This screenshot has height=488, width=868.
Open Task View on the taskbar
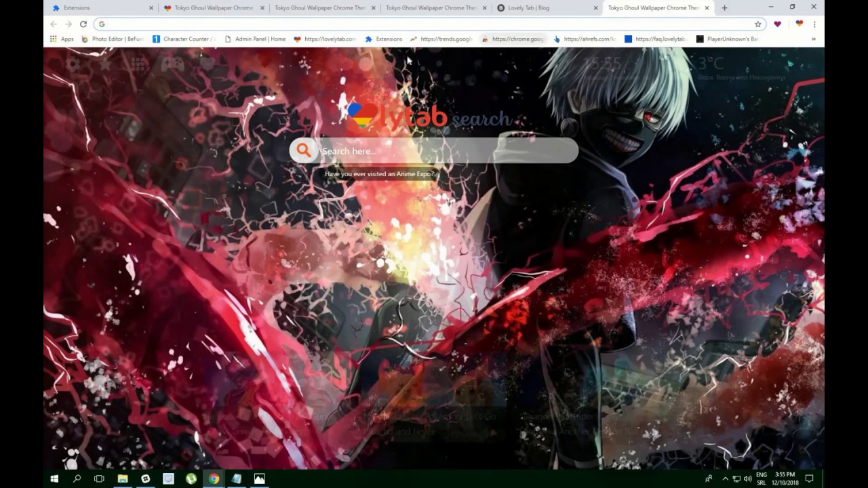99,479
